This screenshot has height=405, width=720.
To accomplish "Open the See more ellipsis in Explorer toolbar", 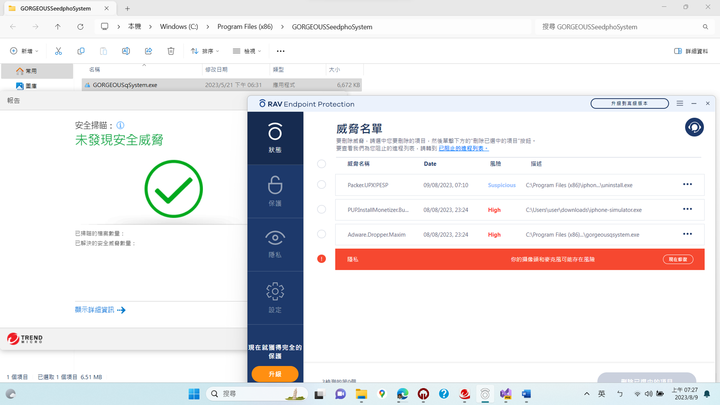I will click(x=281, y=51).
